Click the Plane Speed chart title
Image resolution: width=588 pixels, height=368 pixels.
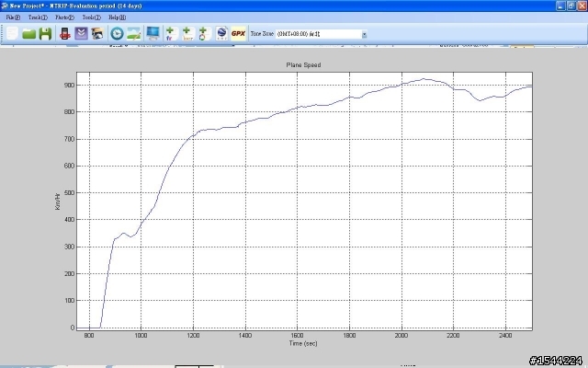[x=303, y=65]
